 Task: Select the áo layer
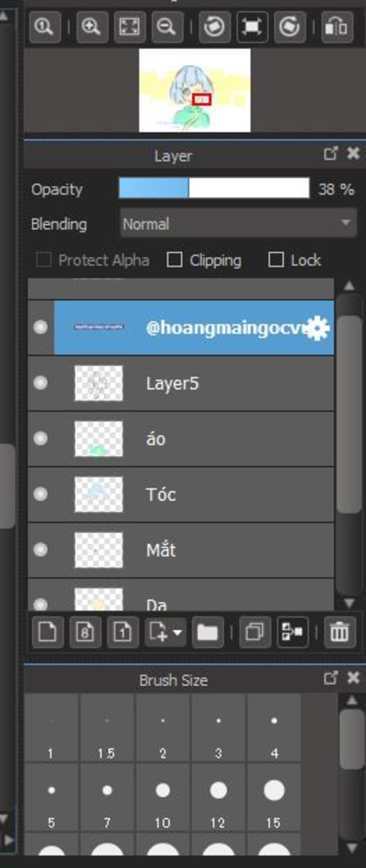[181, 439]
